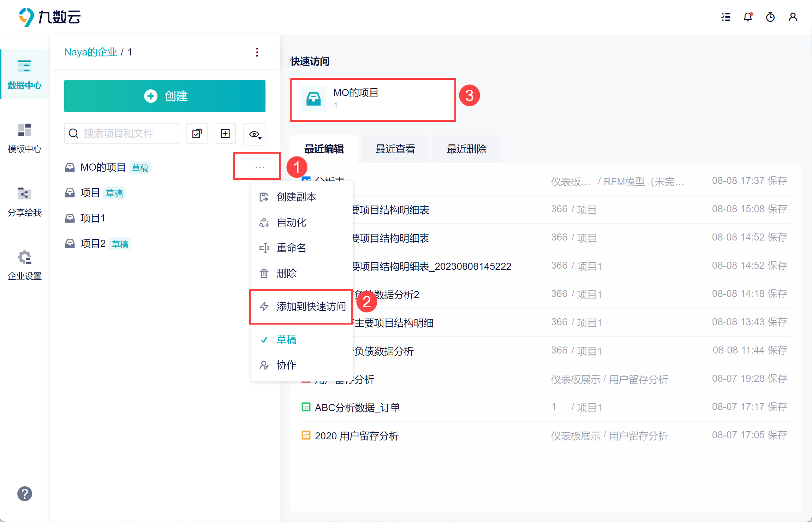Toggle the 草稿 checked menu option
The image size is (812, 522).
click(x=286, y=340)
